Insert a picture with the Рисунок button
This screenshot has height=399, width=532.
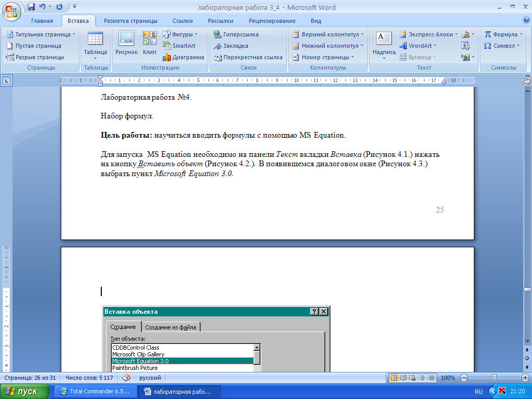(x=126, y=43)
